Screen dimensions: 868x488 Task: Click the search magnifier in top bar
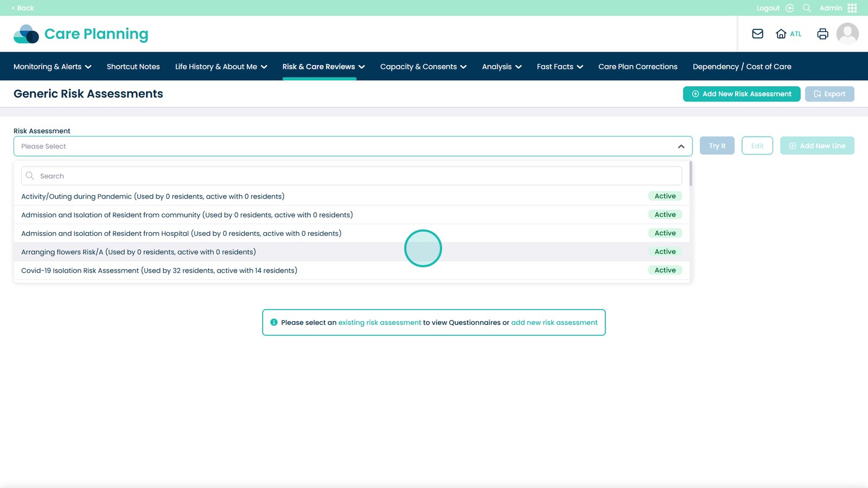pyautogui.click(x=807, y=8)
